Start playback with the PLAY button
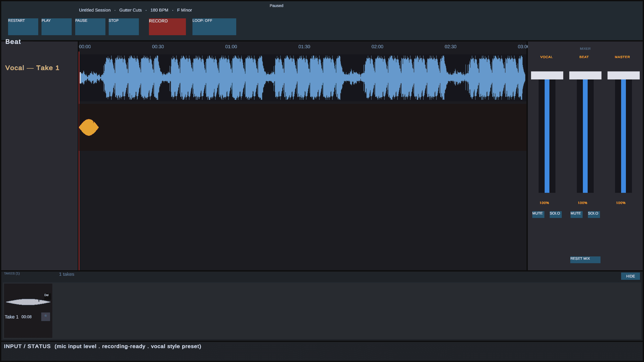This screenshot has height=362, width=644. 57,27
